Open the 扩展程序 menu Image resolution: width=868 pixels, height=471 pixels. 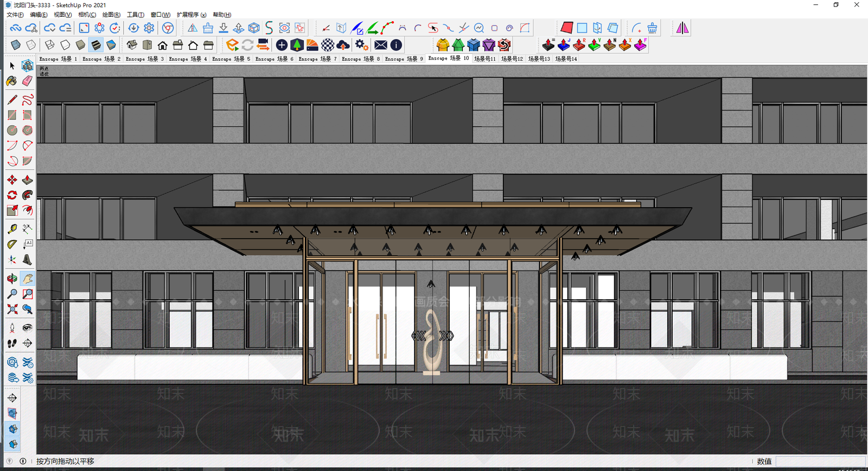(x=191, y=15)
